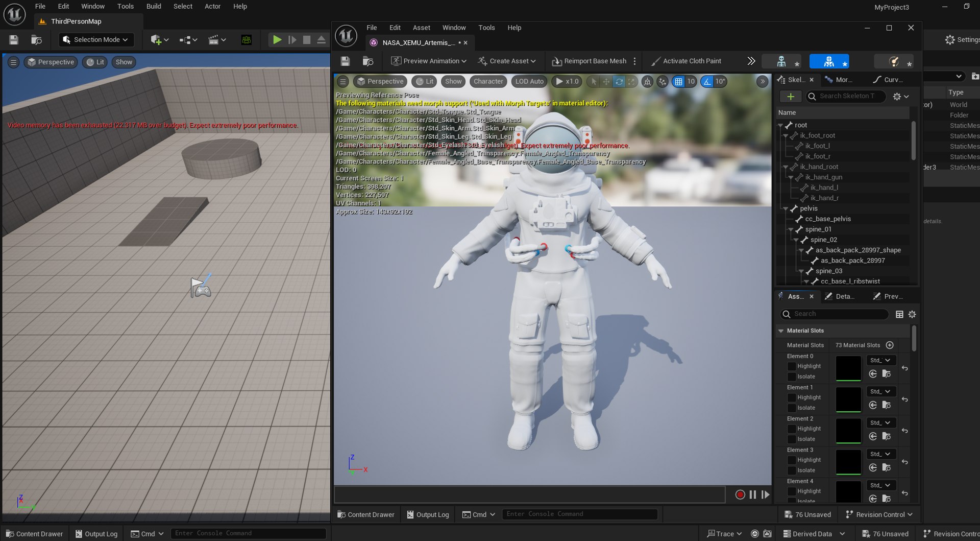Expand mesh editor toolbar overflow chevrons
Viewport: 980px width, 541px height.
click(751, 61)
